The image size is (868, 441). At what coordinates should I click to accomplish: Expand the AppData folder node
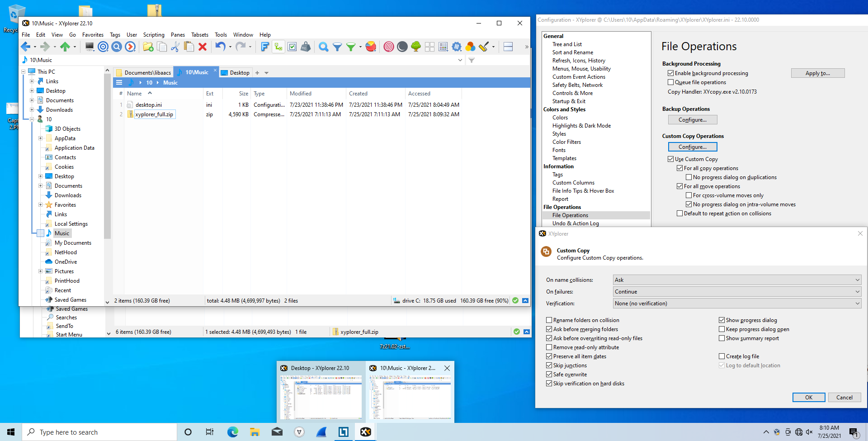click(x=40, y=138)
